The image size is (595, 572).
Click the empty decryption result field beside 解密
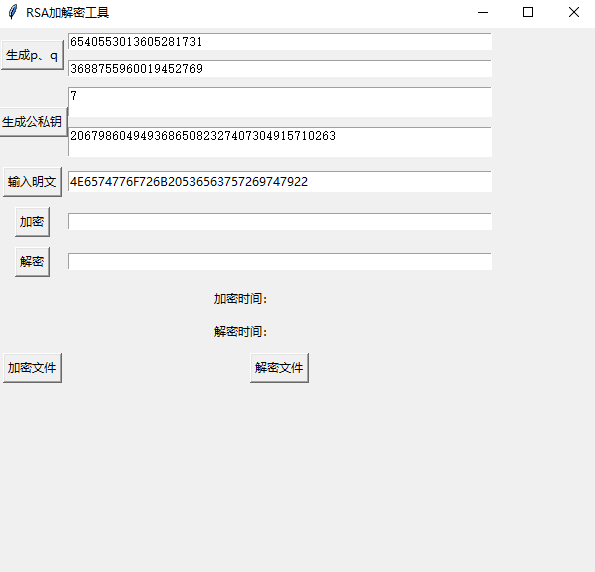point(280,261)
